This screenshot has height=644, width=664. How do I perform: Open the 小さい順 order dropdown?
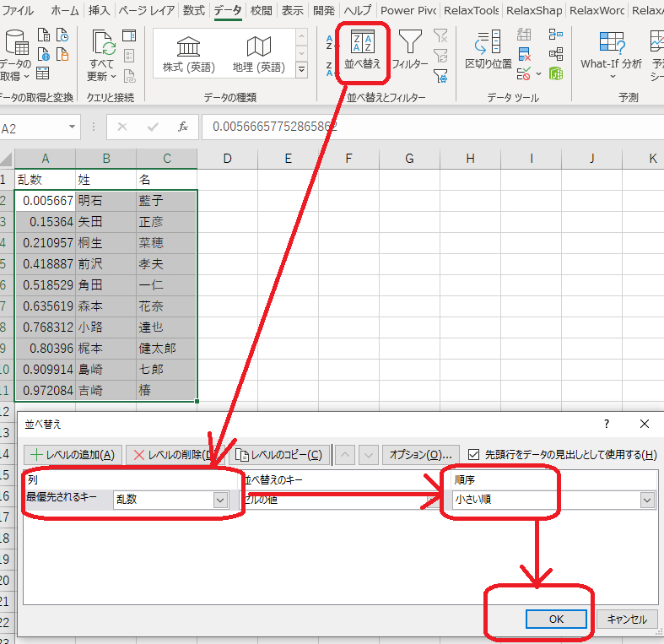point(647,500)
